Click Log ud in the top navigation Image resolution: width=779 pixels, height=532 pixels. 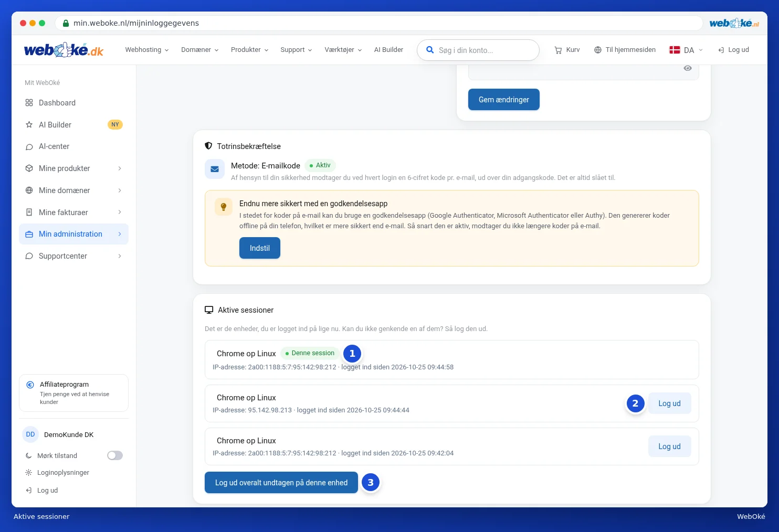[x=733, y=50]
